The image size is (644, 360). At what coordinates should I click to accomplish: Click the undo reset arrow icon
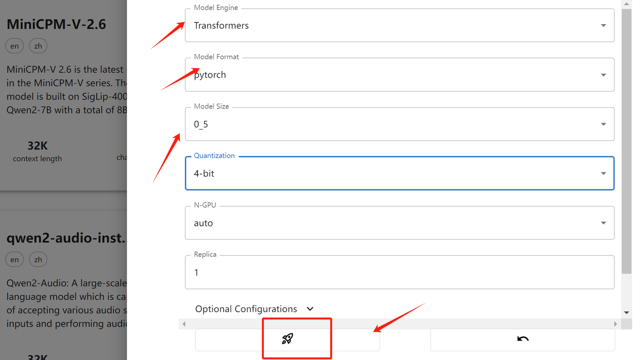pyautogui.click(x=522, y=339)
